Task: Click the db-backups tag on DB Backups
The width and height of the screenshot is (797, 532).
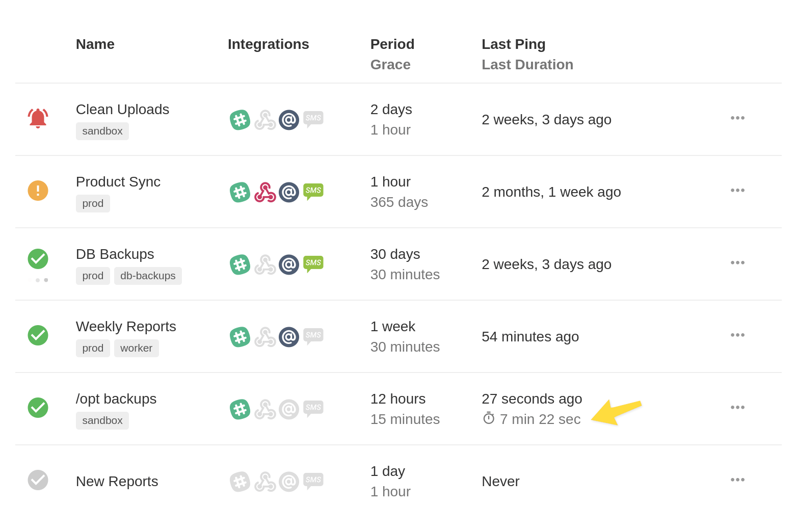Action: [x=148, y=276]
